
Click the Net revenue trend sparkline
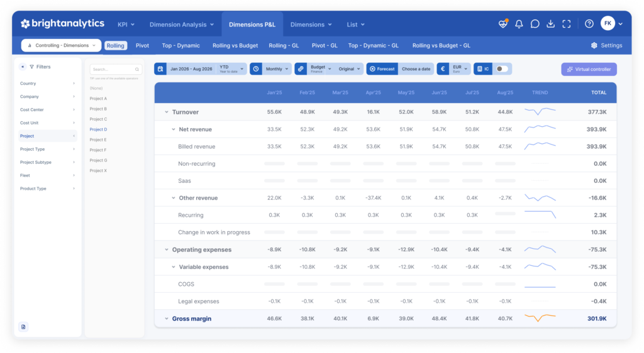click(540, 129)
